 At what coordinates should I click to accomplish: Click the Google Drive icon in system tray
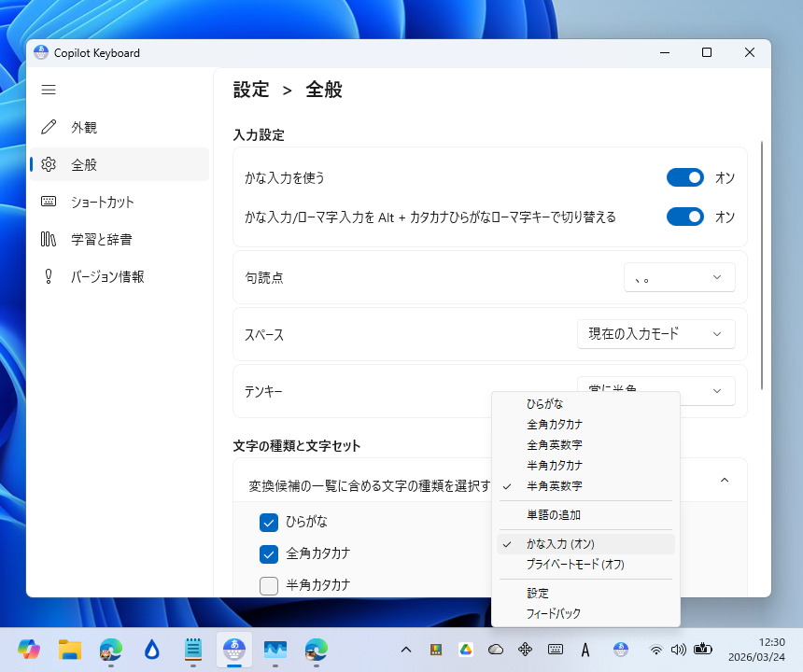(468, 650)
